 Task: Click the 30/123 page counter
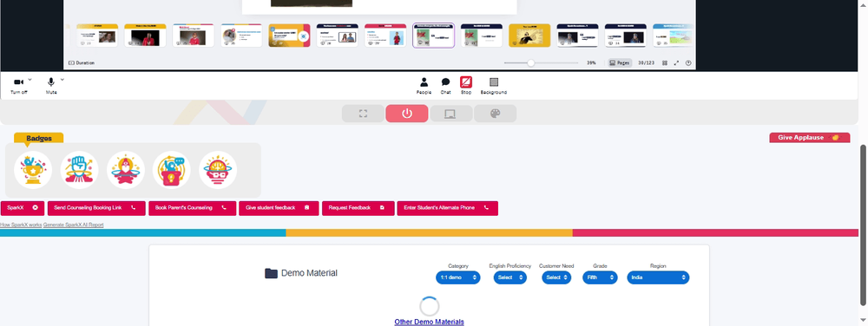[x=646, y=63]
